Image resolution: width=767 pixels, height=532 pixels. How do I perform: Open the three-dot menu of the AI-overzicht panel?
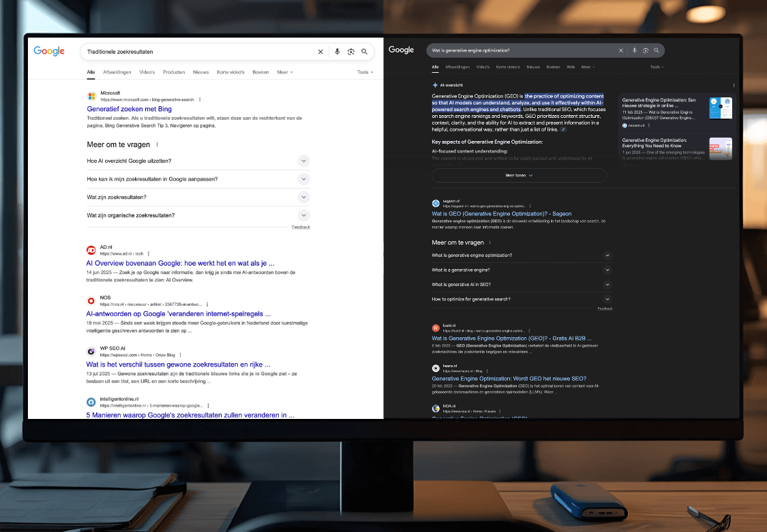[x=734, y=84]
